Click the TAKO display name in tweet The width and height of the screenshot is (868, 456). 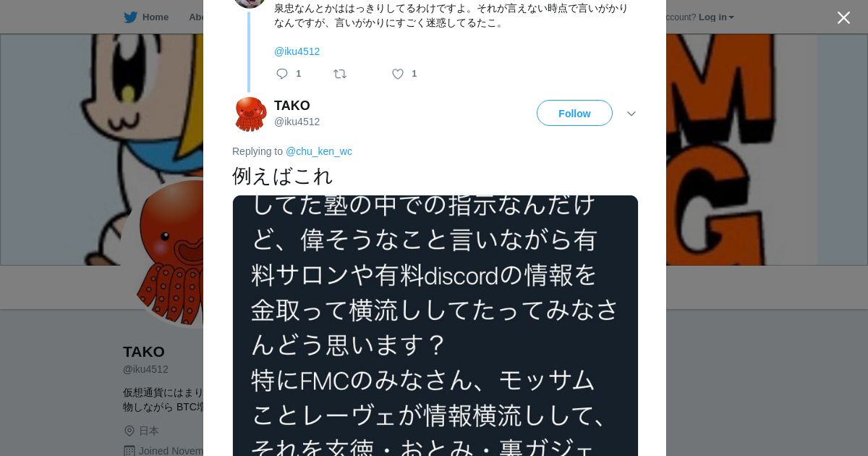(x=292, y=106)
